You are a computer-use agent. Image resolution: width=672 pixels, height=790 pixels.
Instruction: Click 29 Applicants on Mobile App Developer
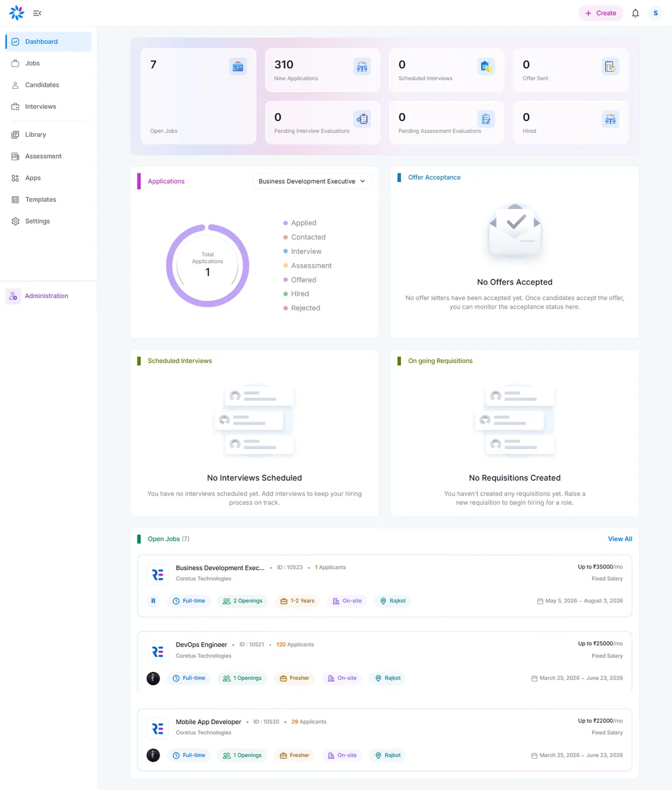pos(309,722)
